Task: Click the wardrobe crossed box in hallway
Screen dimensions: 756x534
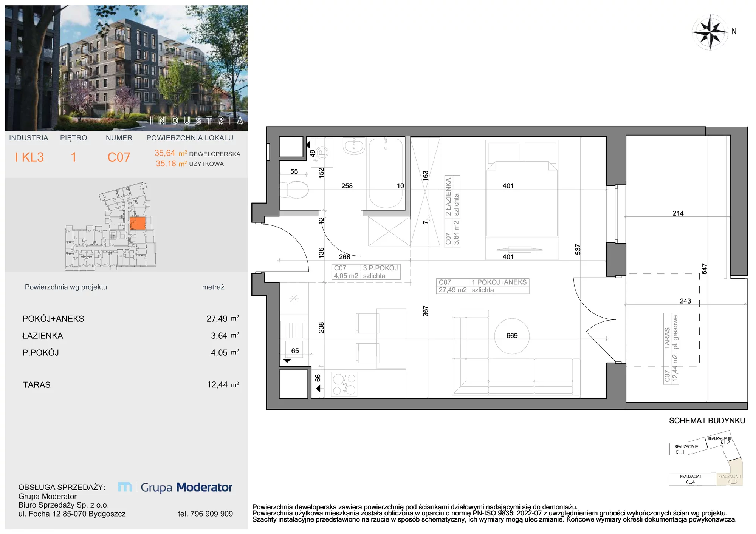Action: click(389, 231)
